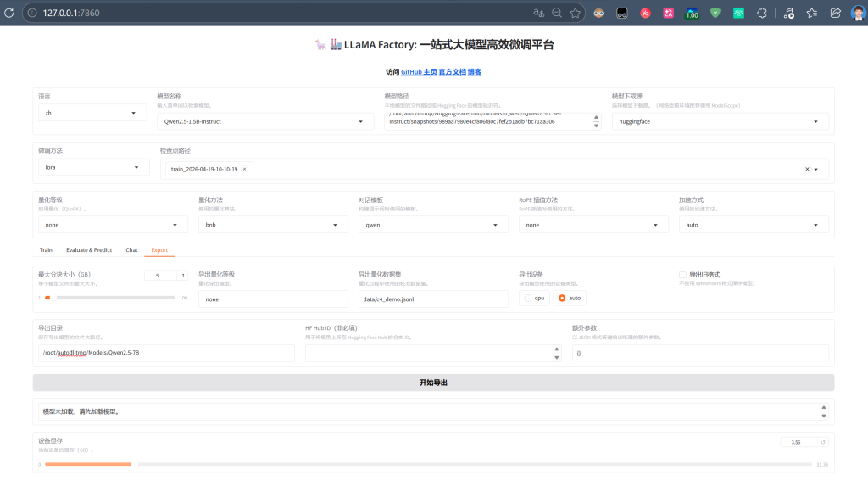Reset the device memory value
This screenshot has width=868, height=481.
point(822,442)
